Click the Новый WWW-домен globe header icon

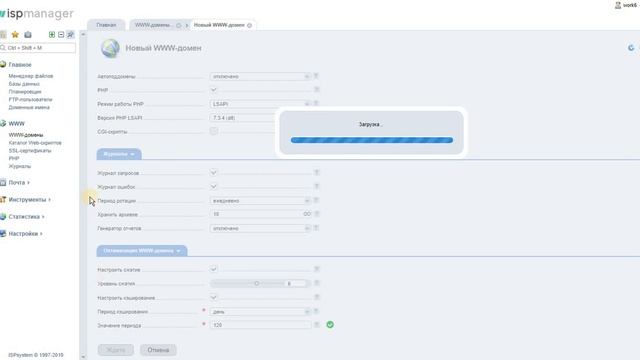point(110,48)
